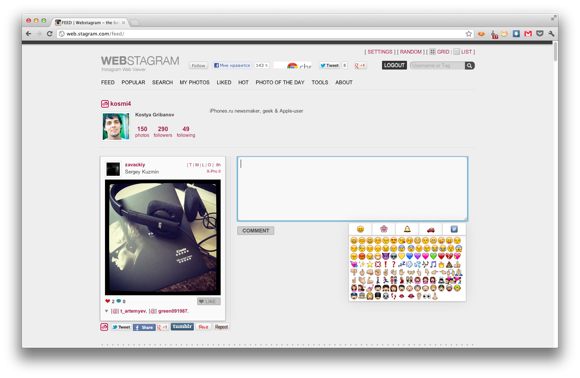Viewport: 580px width, 378px height.
Task: Expand the likers list arrow
Action: coord(107,311)
